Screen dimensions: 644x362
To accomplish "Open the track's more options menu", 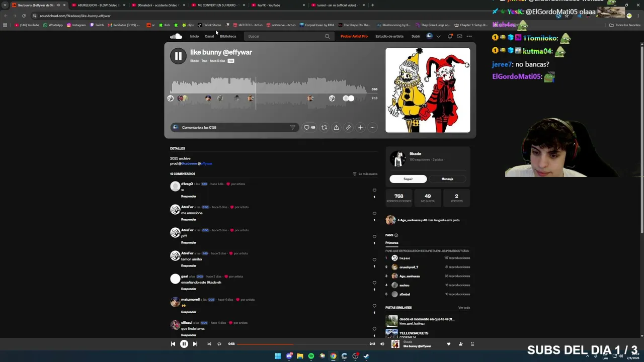I will coord(372,127).
